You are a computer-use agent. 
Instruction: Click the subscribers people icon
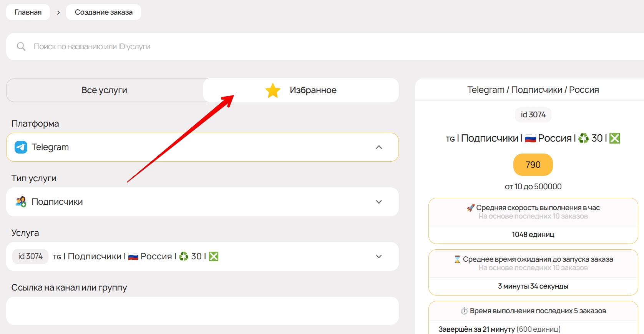click(21, 202)
